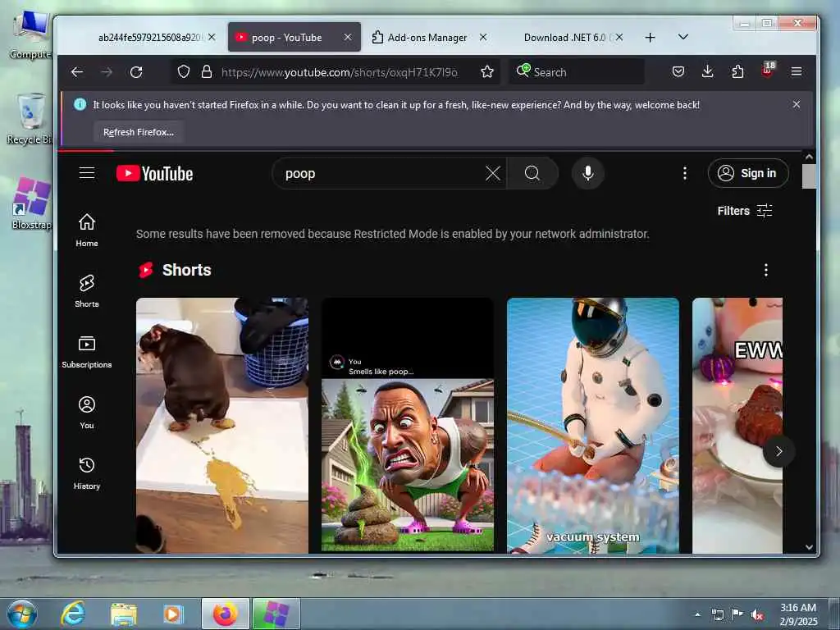Sign in to YouTube
The width and height of the screenshot is (840, 630).
point(748,173)
